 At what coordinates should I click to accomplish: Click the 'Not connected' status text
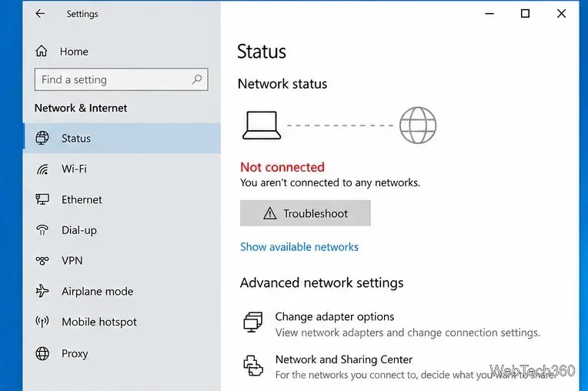(x=282, y=167)
